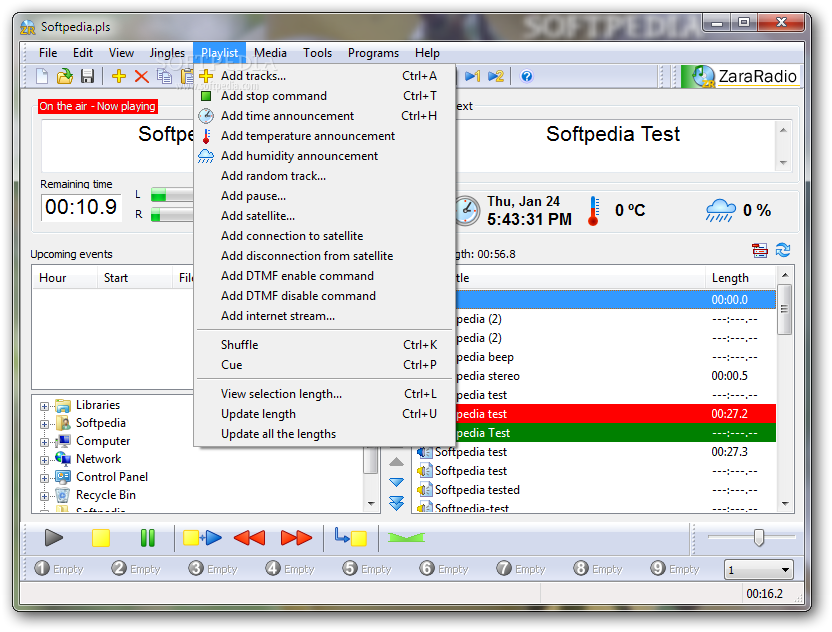Click jingle button 1 Empty
The height and width of the screenshot is (632, 832).
coord(59,569)
